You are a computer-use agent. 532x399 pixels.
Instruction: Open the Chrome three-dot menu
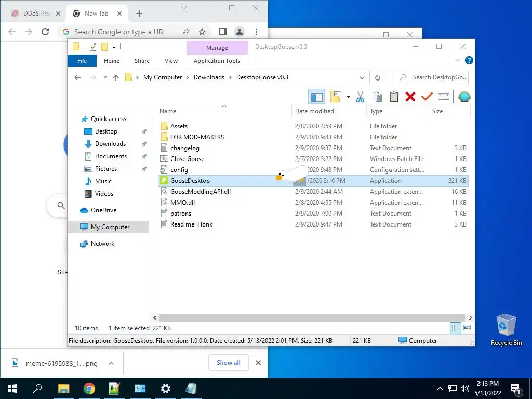coord(256,32)
